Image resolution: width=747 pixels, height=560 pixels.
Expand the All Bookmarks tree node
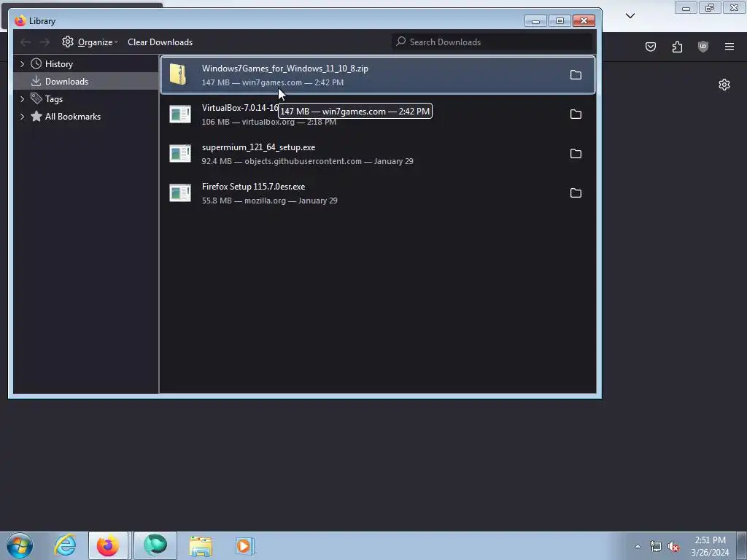point(22,117)
